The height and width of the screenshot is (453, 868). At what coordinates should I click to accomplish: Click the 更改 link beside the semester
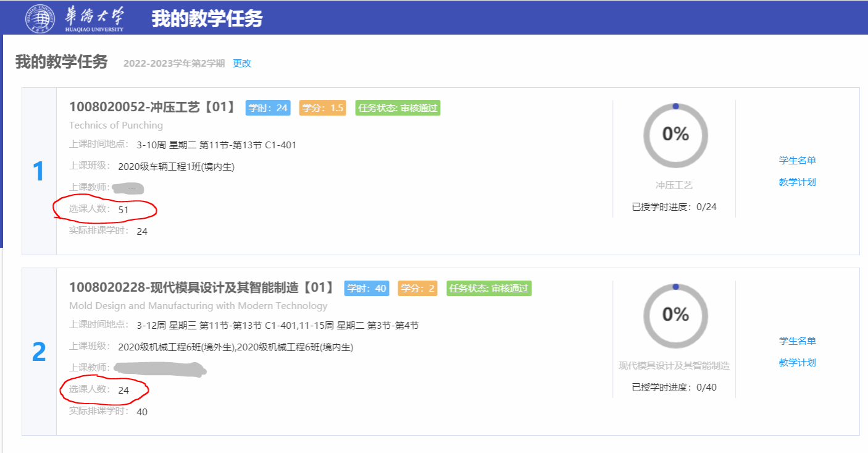click(x=242, y=64)
